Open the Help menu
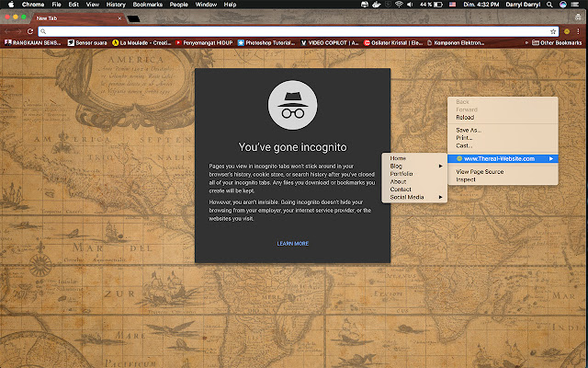Image resolution: width=588 pixels, height=368 pixels. click(x=230, y=5)
